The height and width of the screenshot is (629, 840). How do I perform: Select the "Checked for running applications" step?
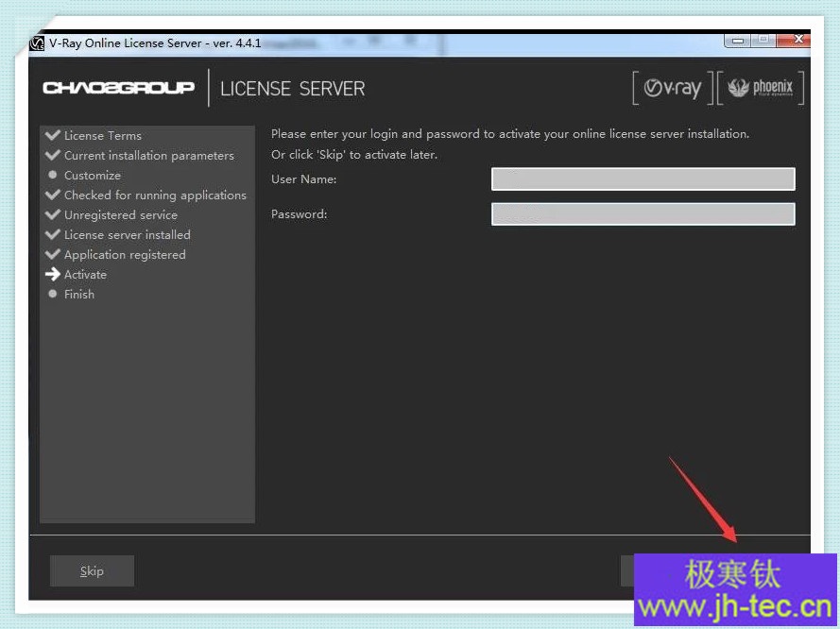coord(155,195)
